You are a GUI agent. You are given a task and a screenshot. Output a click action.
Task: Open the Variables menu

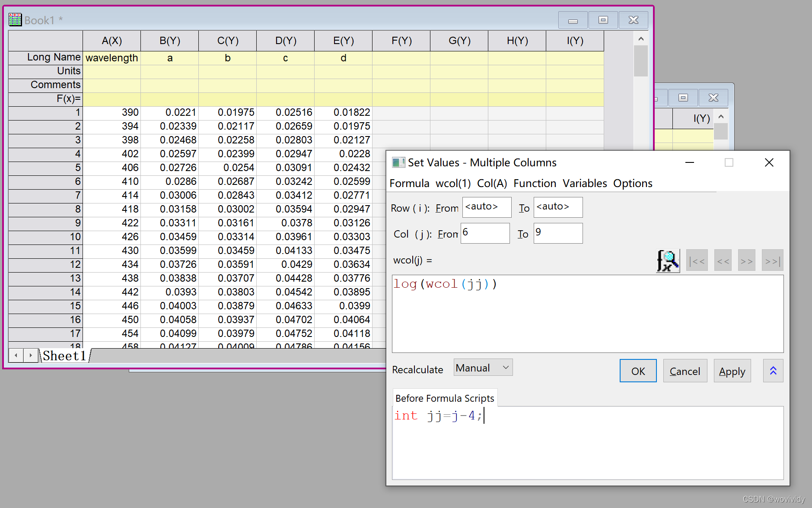(x=585, y=183)
